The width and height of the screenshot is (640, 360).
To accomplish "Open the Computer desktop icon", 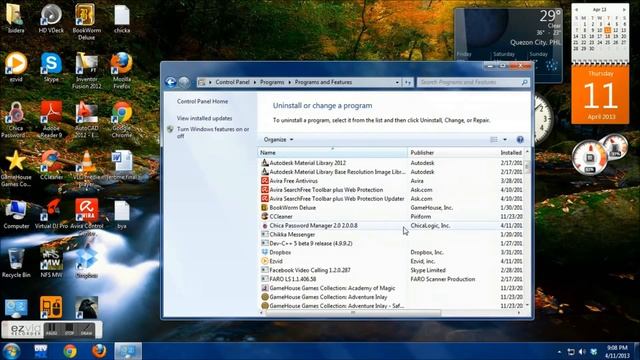I will pyautogui.click(x=16, y=214).
